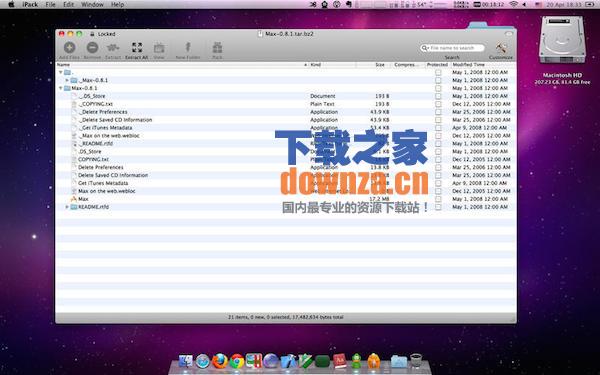The width and height of the screenshot is (600, 375).
Task: Toggle Protected checkbox for Max-0.8.1 folder row
Action: click(x=438, y=88)
